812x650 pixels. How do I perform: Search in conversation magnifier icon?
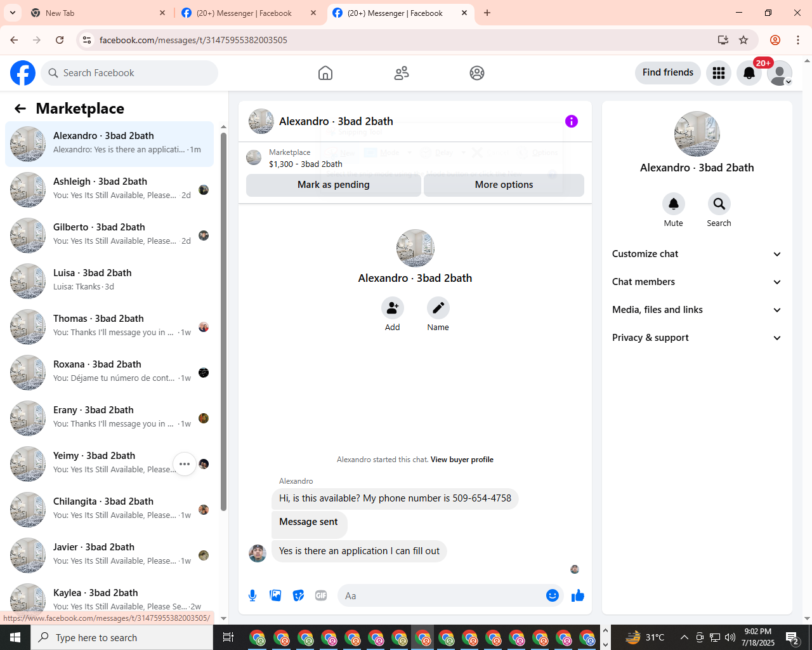click(x=719, y=204)
